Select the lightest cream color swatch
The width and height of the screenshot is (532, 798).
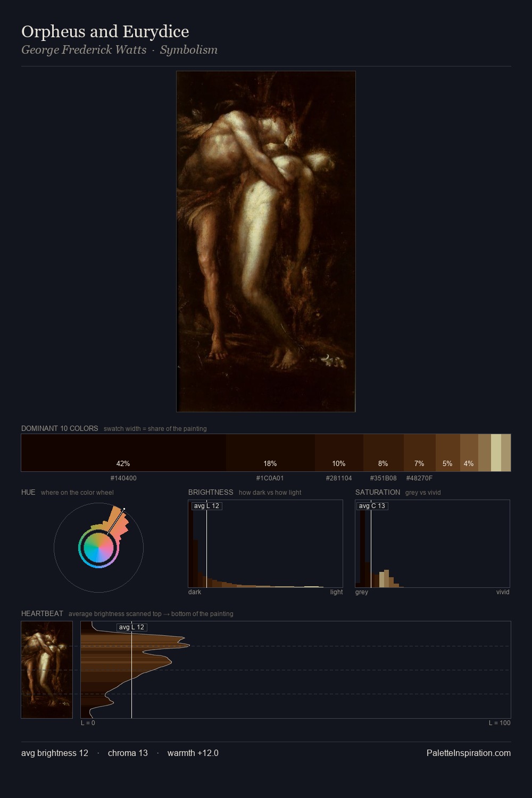496,453
